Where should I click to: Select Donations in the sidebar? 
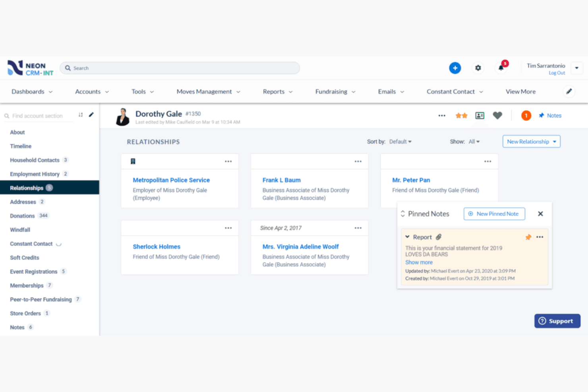click(22, 216)
